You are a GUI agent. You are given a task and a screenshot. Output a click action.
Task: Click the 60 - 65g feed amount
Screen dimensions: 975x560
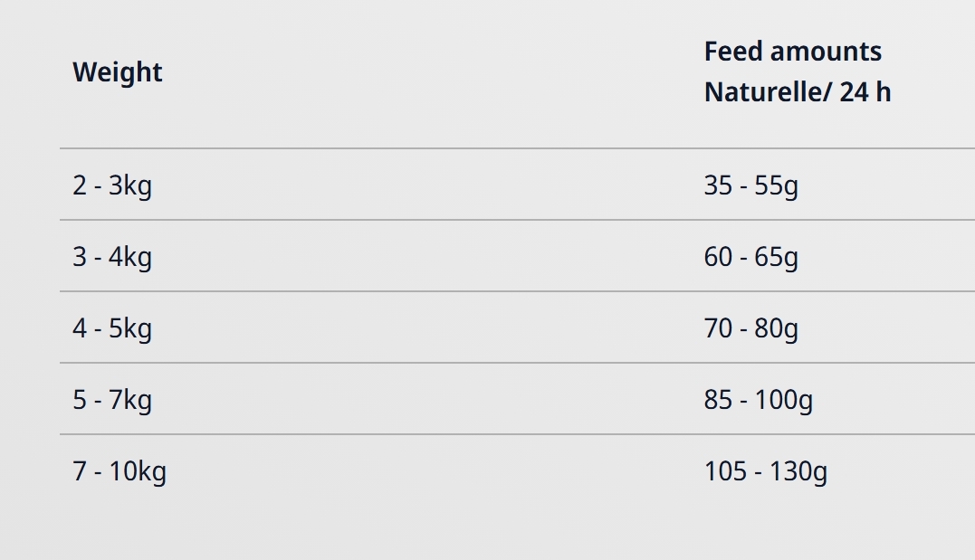[x=750, y=257]
